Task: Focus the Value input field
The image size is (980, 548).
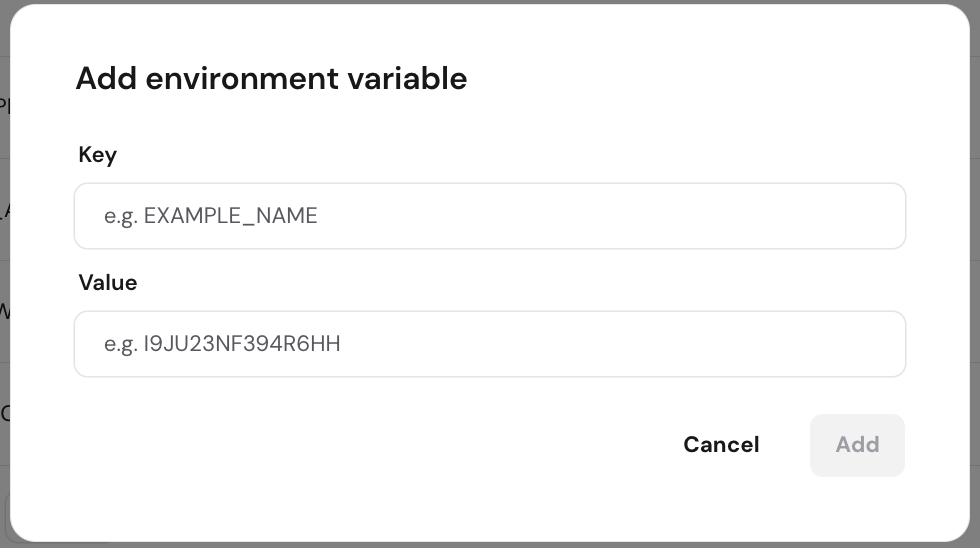Action: coord(489,344)
